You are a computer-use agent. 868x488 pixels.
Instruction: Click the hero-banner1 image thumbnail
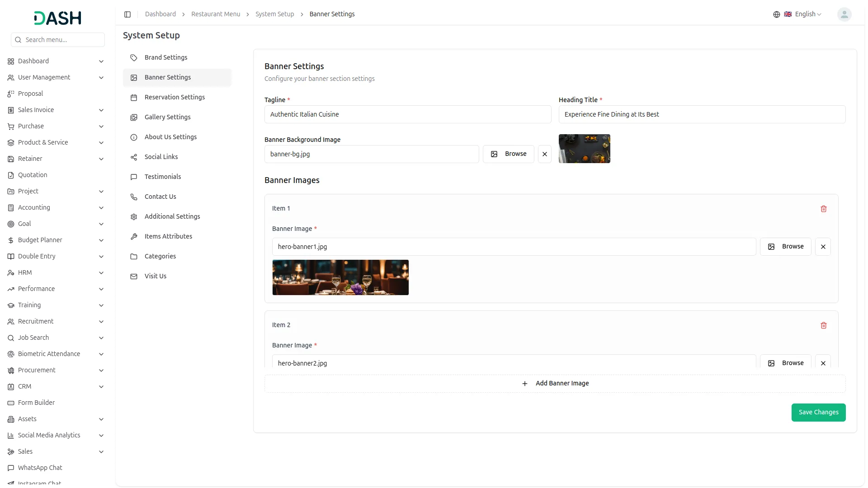(340, 277)
